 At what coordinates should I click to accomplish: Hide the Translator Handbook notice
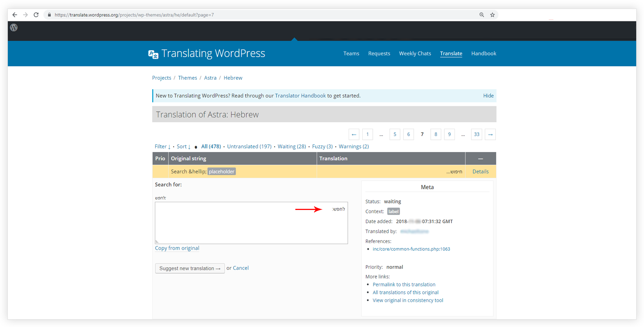point(488,96)
